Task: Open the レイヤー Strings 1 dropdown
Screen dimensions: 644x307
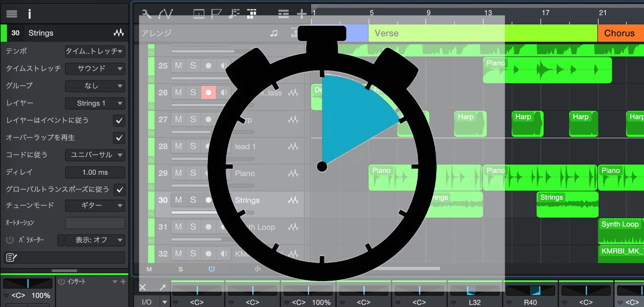Action: click(x=95, y=103)
